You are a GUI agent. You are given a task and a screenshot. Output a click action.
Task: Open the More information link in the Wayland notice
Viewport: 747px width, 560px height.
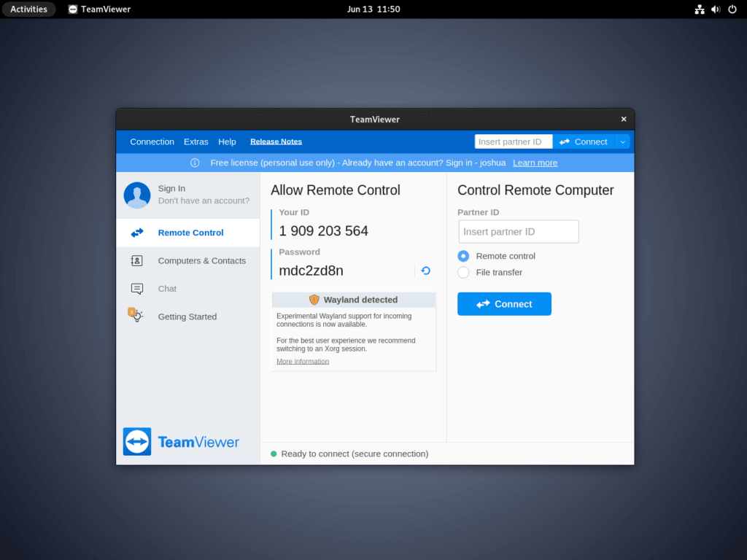302,361
